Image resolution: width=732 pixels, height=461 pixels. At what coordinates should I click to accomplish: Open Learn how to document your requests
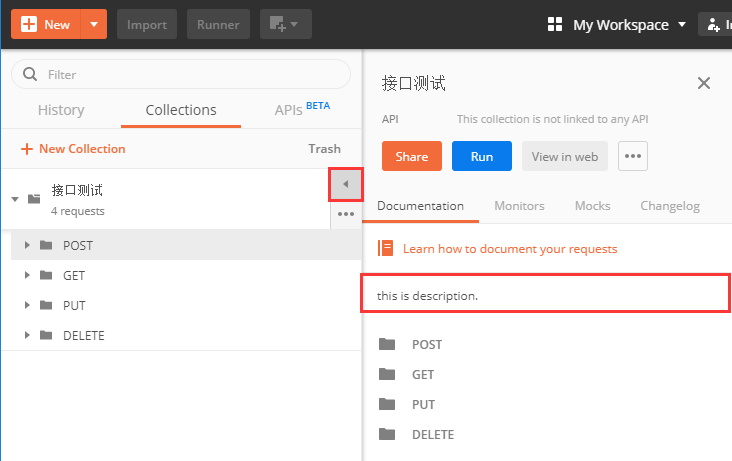(510, 249)
